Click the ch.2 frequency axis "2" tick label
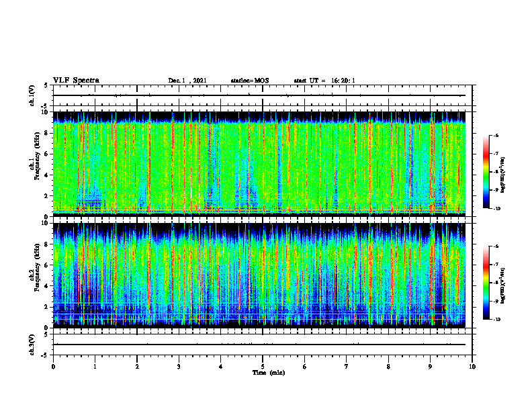 pos(47,307)
